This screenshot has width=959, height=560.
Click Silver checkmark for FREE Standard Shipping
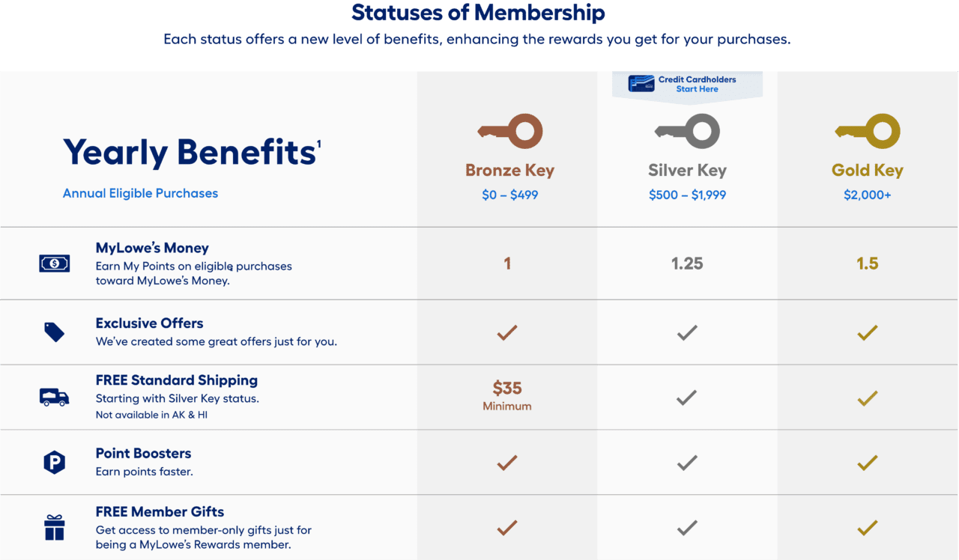click(687, 398)
